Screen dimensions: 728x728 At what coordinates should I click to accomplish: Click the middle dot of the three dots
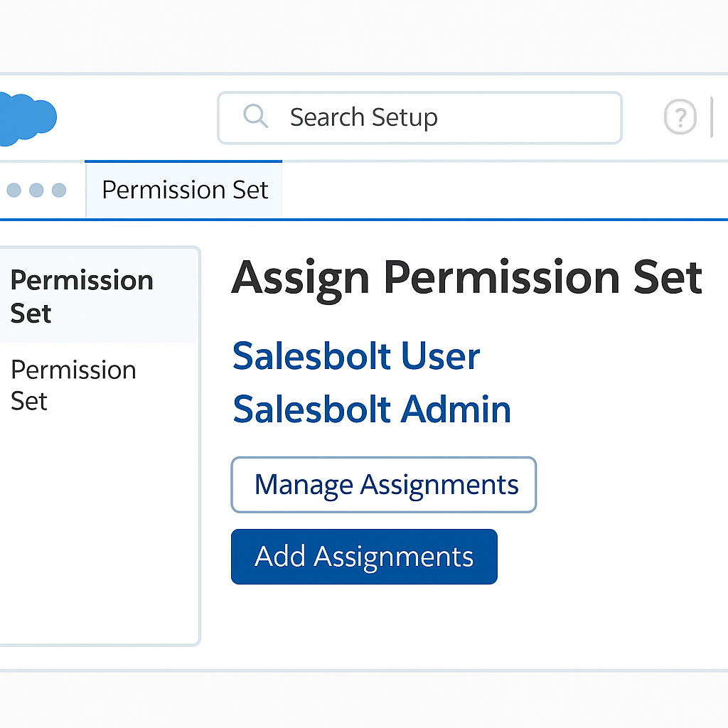click(36, 190)
